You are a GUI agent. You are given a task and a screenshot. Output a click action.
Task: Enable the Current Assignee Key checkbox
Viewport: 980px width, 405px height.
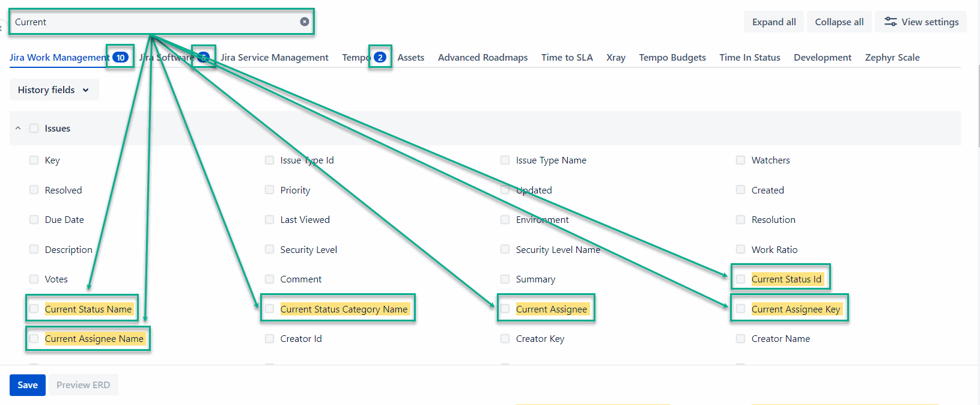(x=741, y=309)
